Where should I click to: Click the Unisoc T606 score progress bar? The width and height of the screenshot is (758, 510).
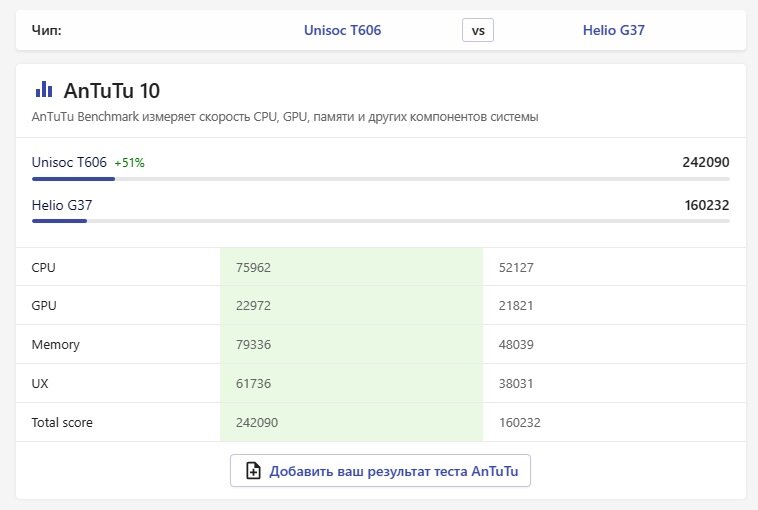coord(380,179)
